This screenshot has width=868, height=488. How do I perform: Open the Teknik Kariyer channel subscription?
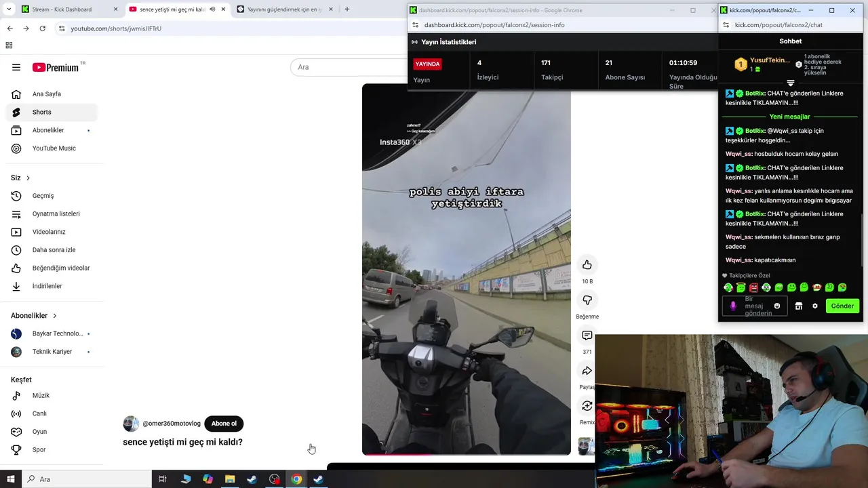click(x=52, y=352)
